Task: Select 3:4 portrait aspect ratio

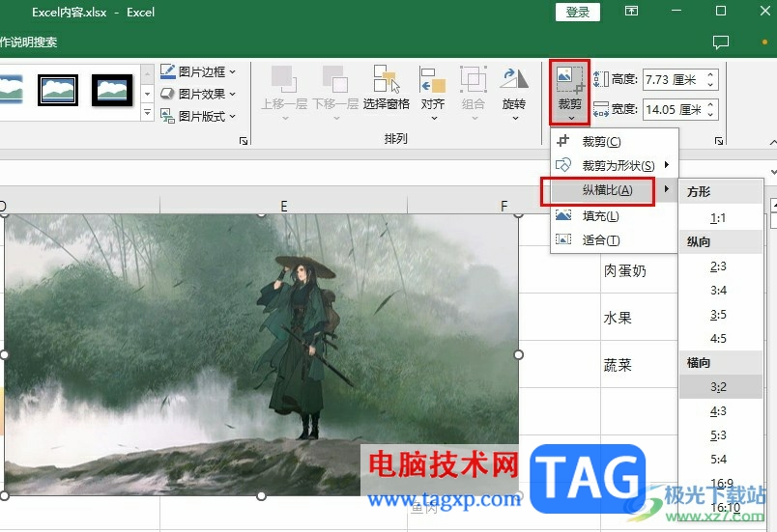Action: [x=721, y=291]
